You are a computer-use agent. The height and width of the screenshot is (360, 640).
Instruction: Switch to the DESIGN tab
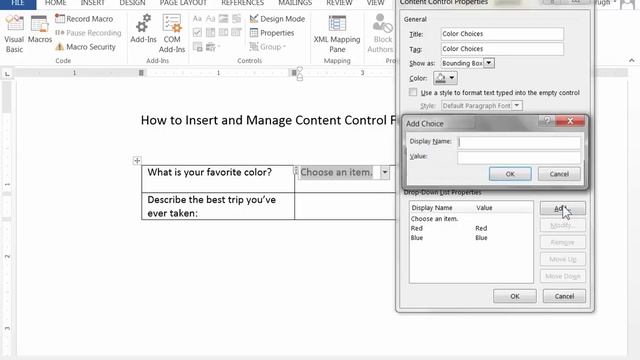132,3
